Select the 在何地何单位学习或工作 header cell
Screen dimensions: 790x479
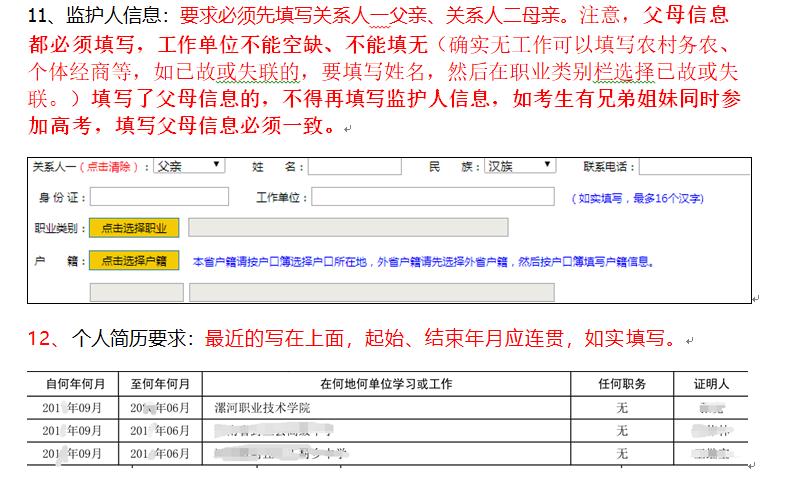[387, 385]
